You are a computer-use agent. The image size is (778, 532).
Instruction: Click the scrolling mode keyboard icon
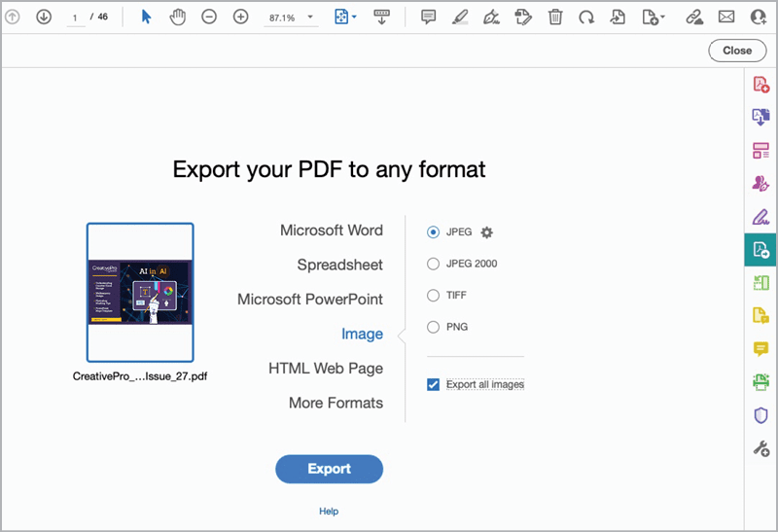tap(381, 17)
